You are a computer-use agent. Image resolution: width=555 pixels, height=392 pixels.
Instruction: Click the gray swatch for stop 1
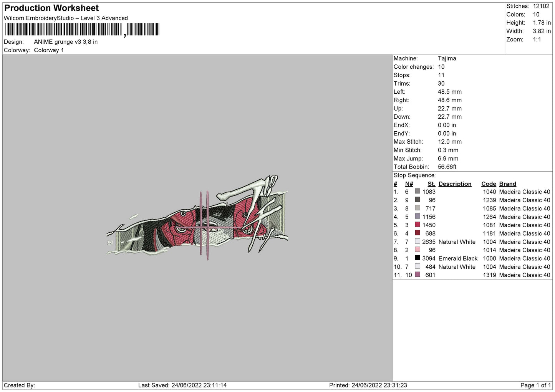tap(417, 191)
